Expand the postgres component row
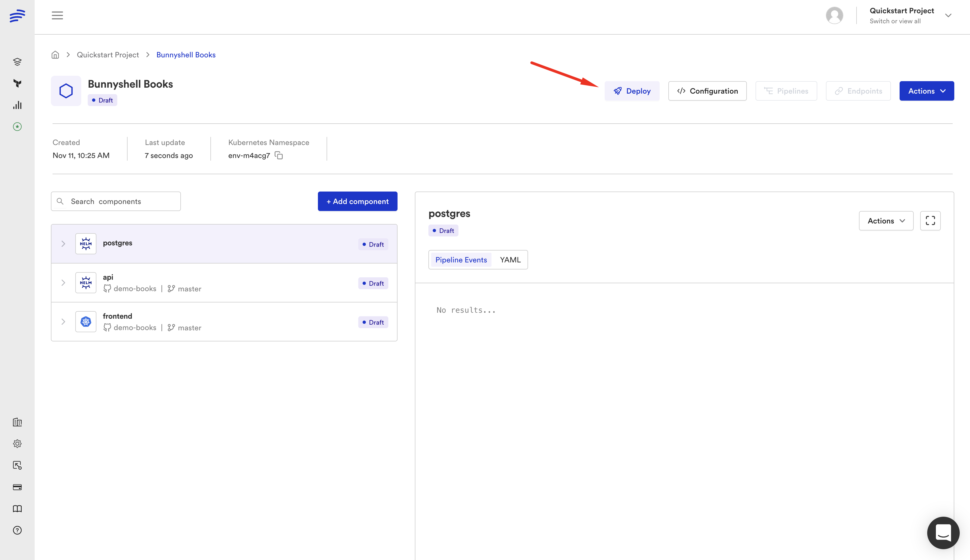 [64, 244]
